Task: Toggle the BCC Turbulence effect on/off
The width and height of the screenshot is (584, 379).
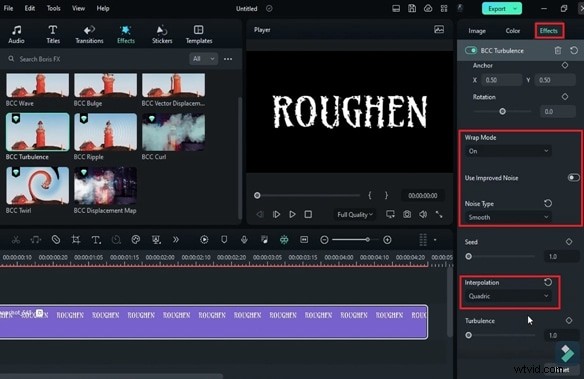Action: coord(471,50)
